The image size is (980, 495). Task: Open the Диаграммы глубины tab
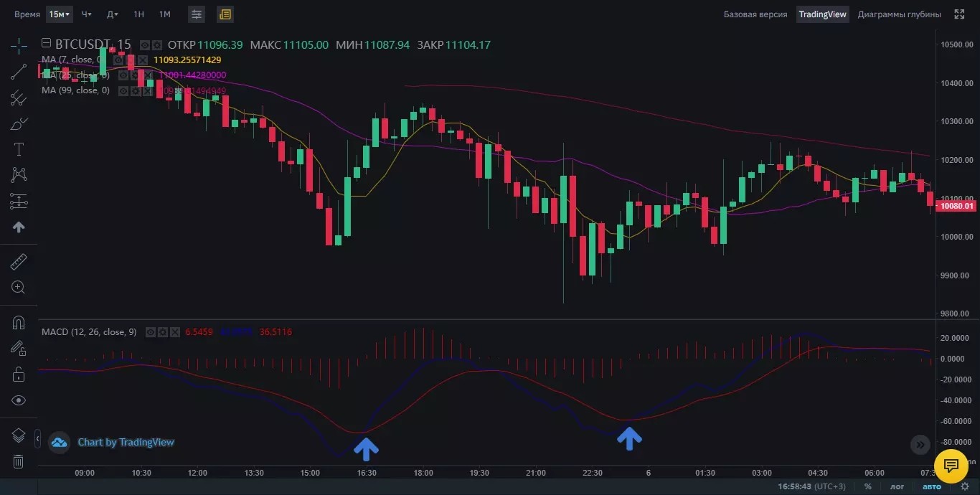pos(899,14)
